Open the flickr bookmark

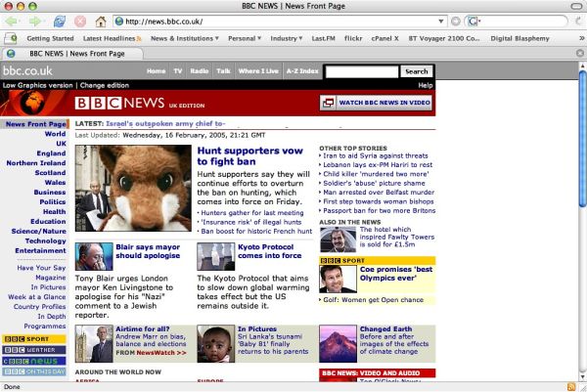[x=353, y=38]
